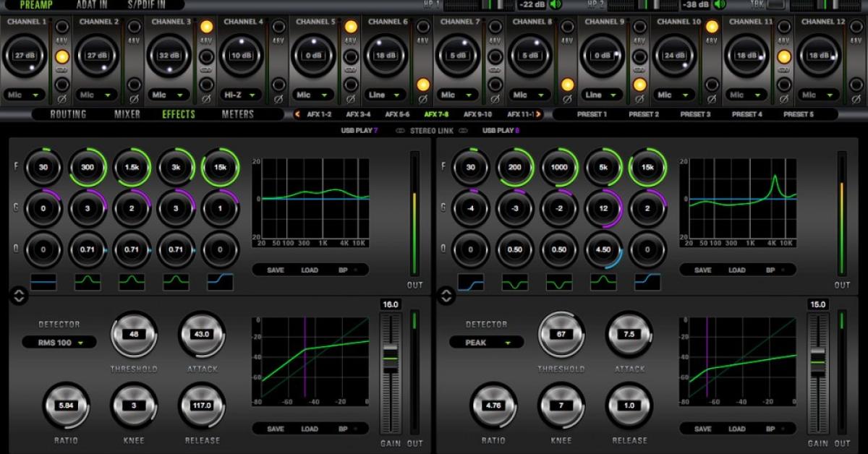
Task: Open Channel 4 Hi-Z input type dropdown
Action: tap(241, 95)
